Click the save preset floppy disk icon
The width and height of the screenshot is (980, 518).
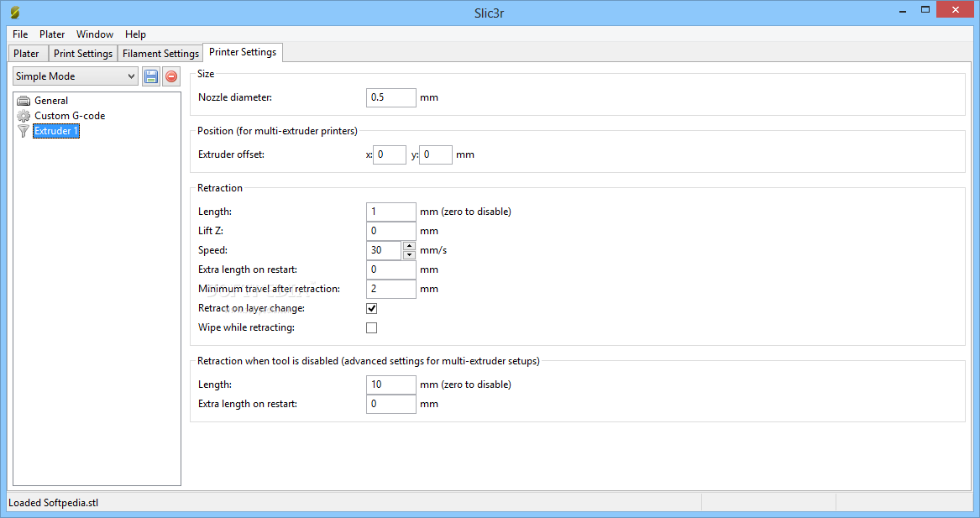150,76
